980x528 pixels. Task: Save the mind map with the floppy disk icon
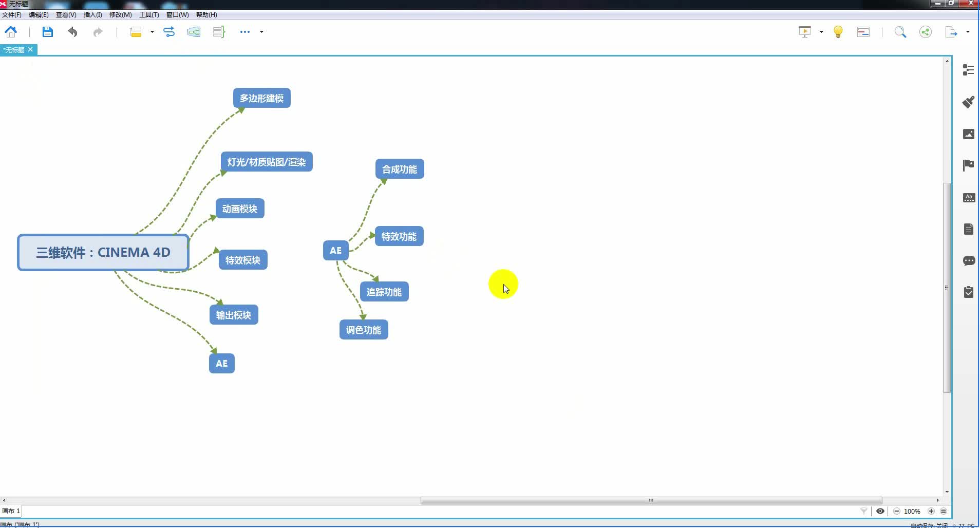pos(47,32)
